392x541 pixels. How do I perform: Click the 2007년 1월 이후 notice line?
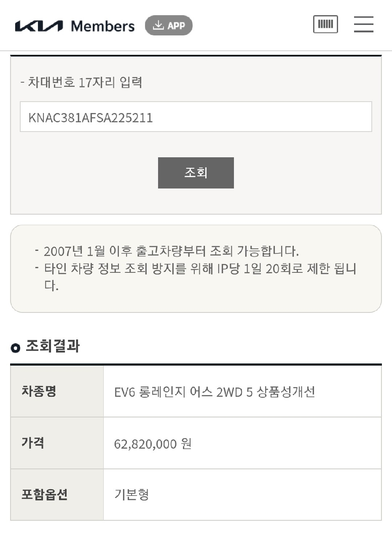[171, 251]
